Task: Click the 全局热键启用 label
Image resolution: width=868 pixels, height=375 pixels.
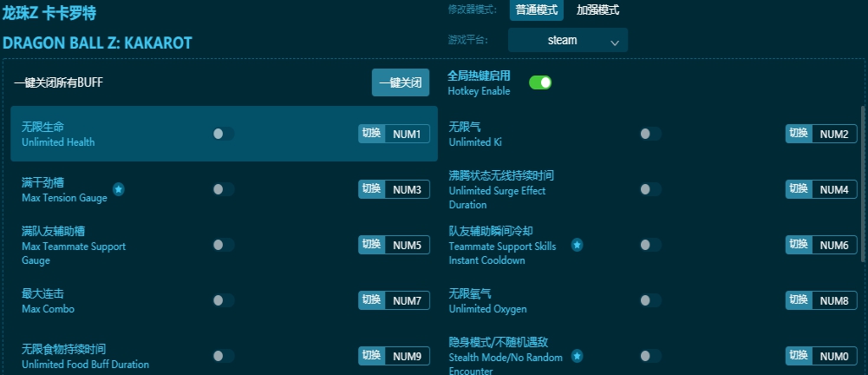Action: (x=479, y=76)
